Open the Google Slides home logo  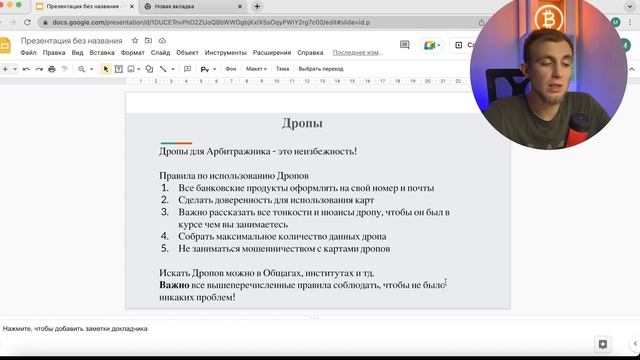tap(5, 45)
